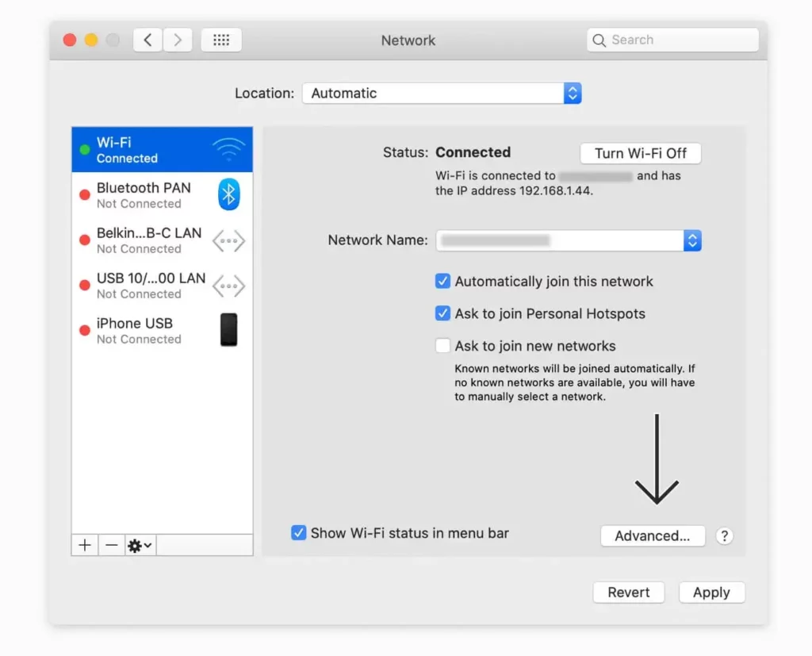Click the USB 10/100 LAN ethernet icon
This screenshot has height=656, width=812.
(x=228, y=286)
